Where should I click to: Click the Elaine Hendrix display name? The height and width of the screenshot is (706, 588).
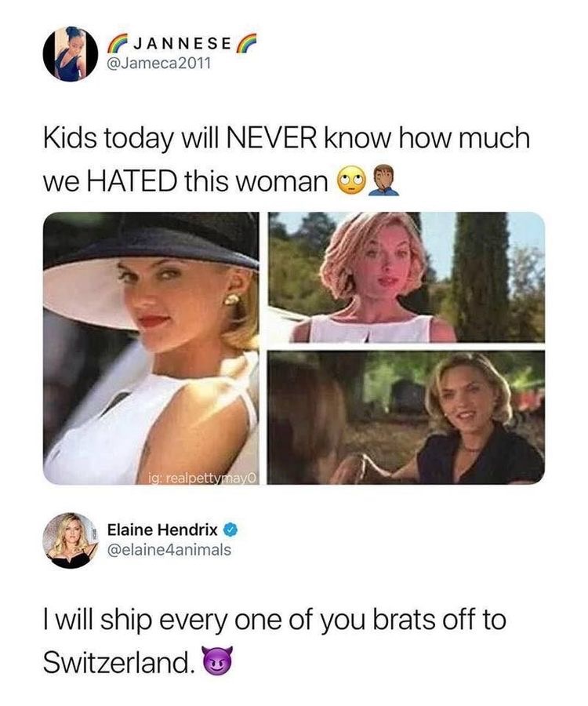pyautogui.click(x=162, y=530)
